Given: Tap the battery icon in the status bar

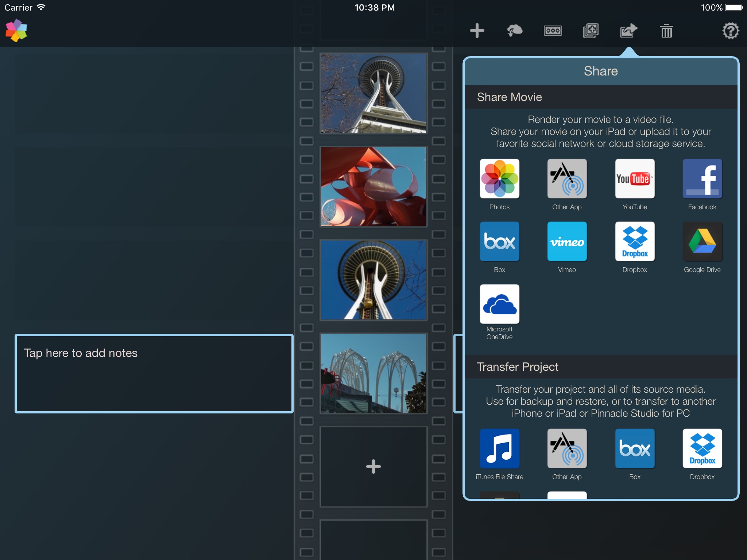Looking at the screenshot, I should click(734, 7).
